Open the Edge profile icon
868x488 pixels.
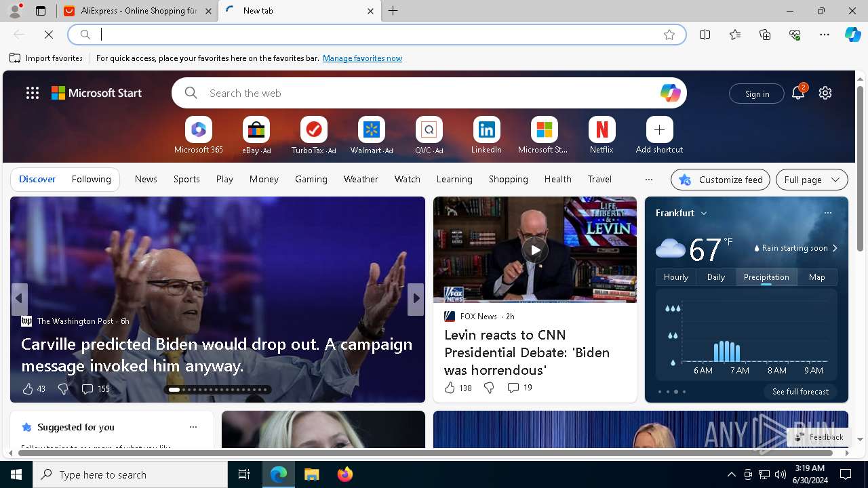click(14, 11)
